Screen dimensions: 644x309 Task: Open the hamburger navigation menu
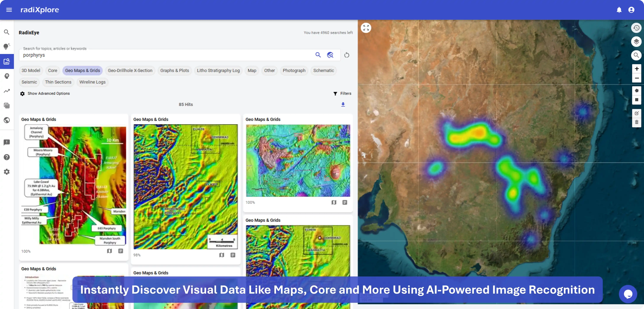click(x=9, y=10)
